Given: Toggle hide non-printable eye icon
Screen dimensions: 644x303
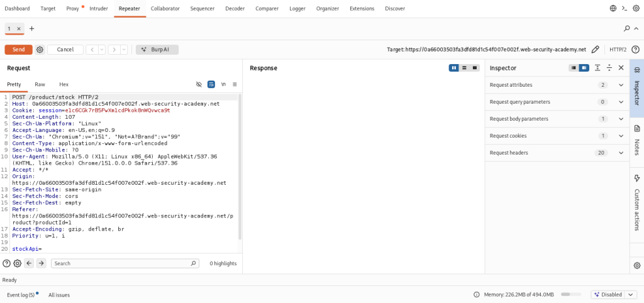Looking at the screenshot, I should click(x=199, y=84).
